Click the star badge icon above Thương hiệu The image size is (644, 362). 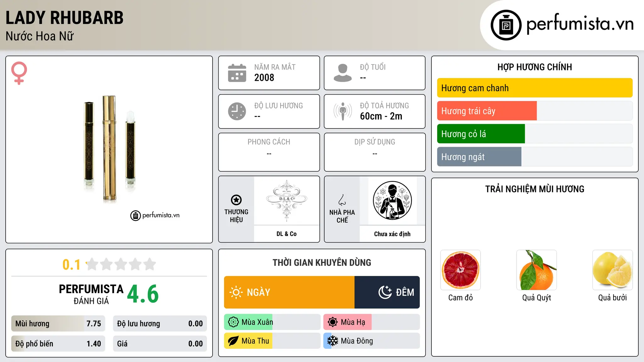[x=236, y=200]
